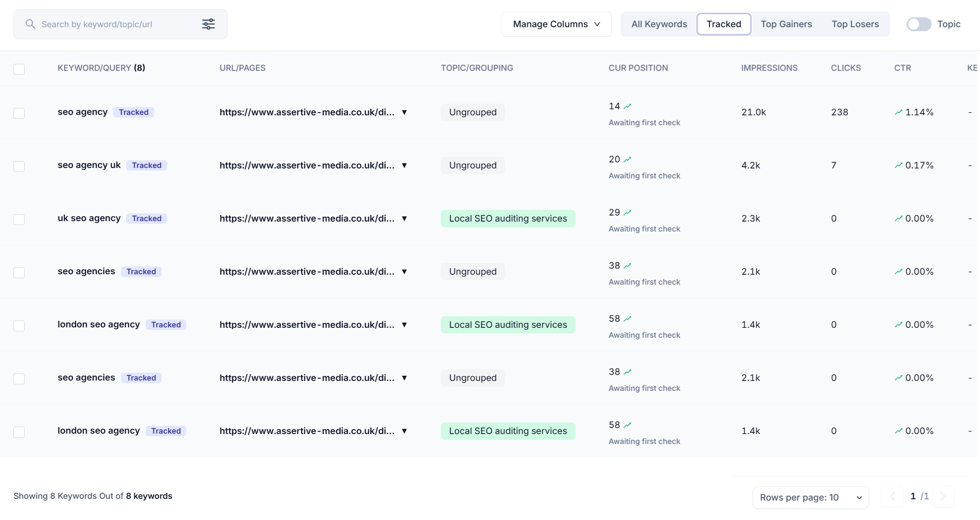The image size is (980, 520).
Task: Open URL link in 'seo agency uk' row
Action: pyautogui.click(x=307, y=165)
